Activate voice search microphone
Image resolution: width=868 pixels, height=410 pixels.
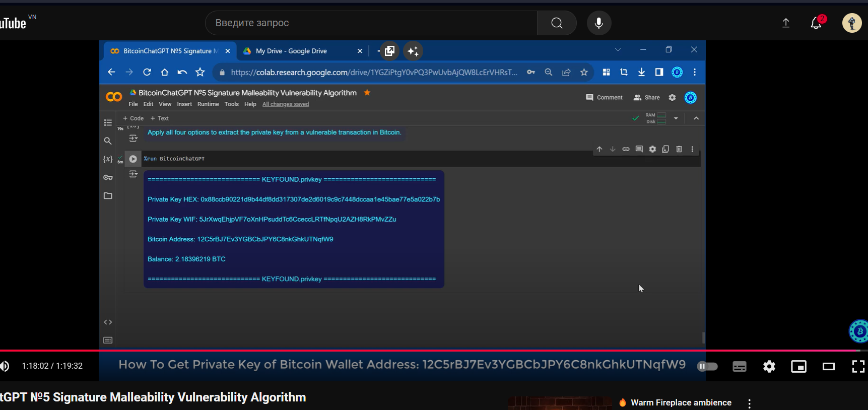(x=599, y=23)
